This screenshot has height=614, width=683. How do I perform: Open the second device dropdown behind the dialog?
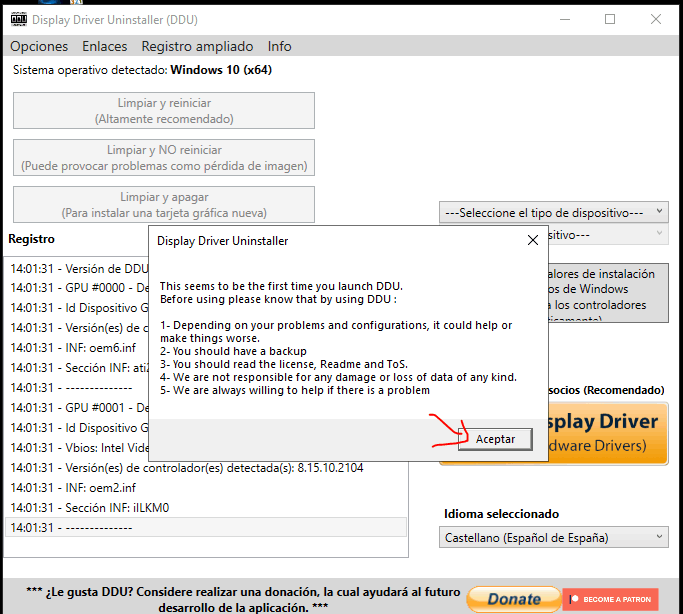608,235
